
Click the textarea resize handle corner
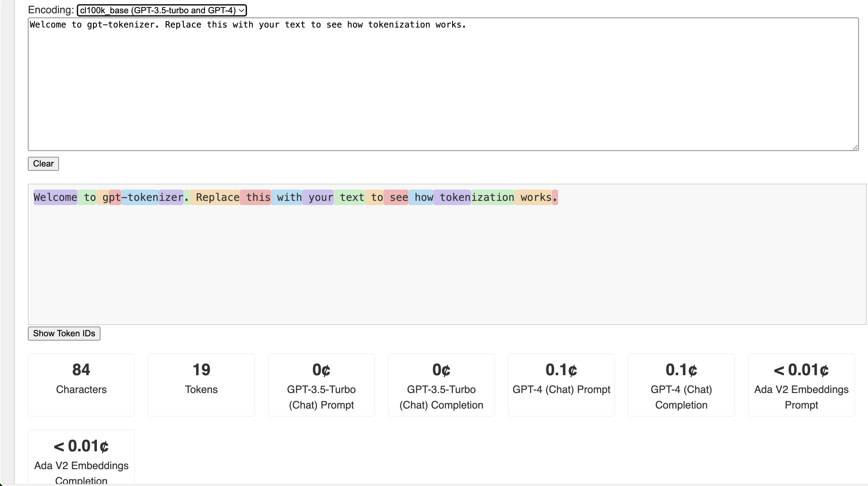coord(855,147)
